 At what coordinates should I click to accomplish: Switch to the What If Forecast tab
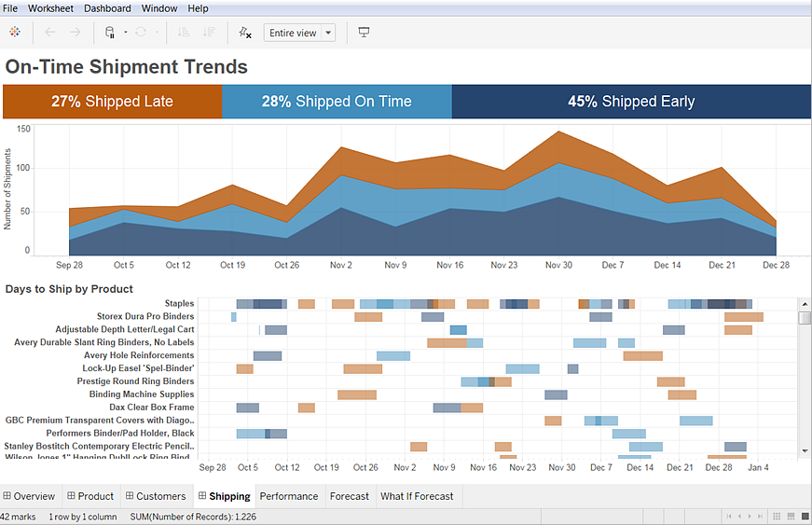417,496
